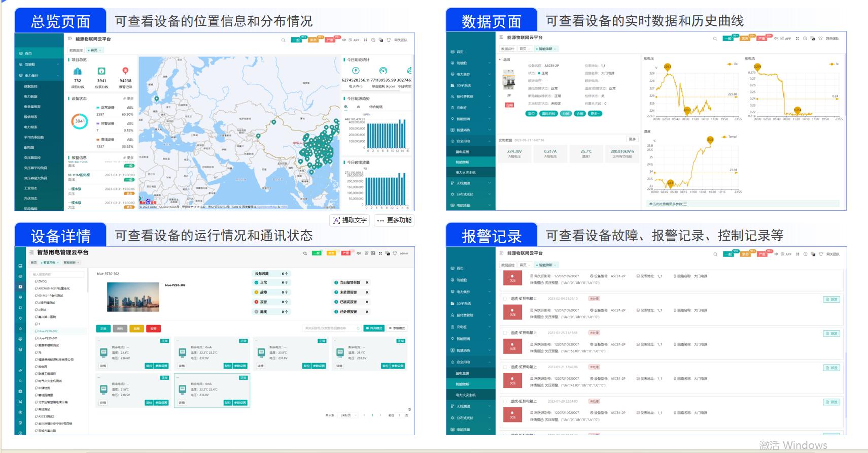Switch device cards to 表格模式
868x453 pixels.
[x=397, y=328]
